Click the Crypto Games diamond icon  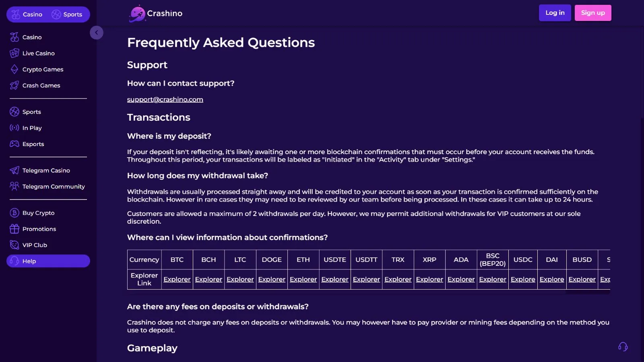pyautogui.click(x=14, y=69)
